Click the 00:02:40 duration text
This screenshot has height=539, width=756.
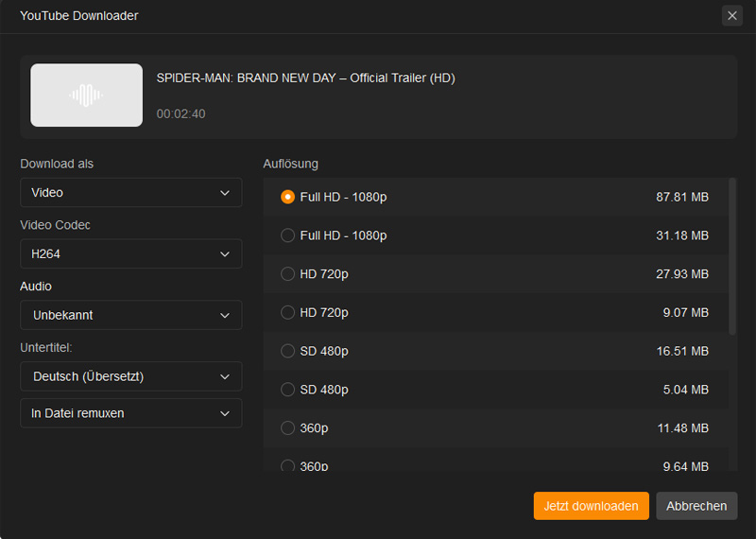pos(180,113)
